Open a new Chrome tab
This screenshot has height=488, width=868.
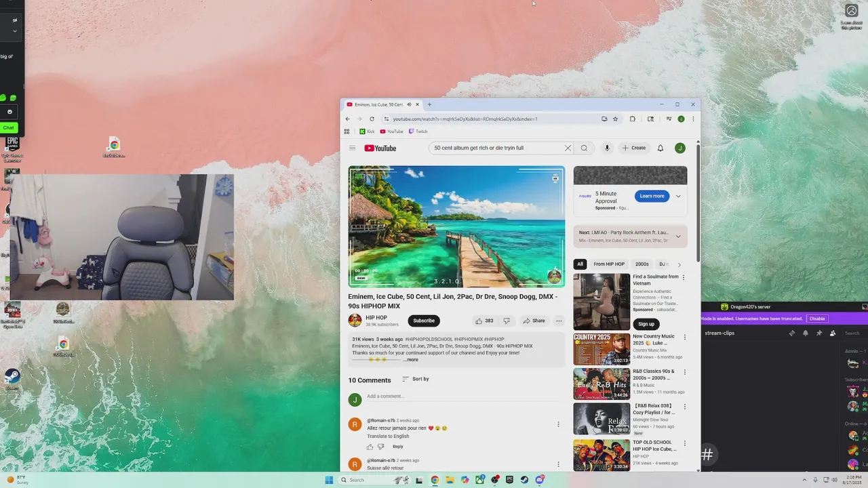[429, 104]
